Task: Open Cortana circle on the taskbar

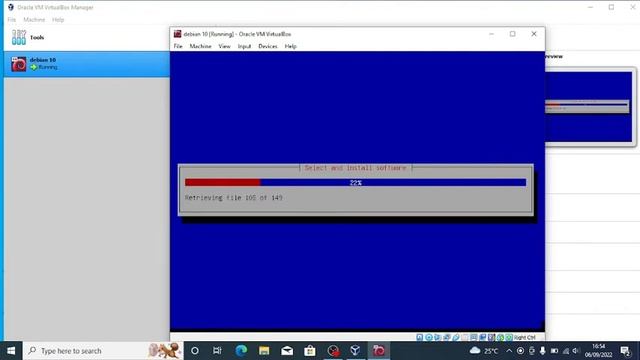Action: tap(195, 351)
